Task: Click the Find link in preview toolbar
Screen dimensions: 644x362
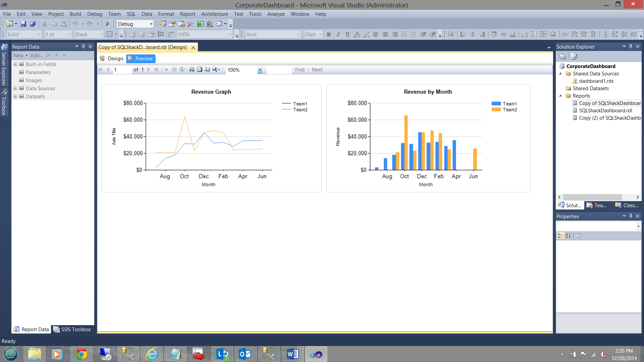Action: 300,70
